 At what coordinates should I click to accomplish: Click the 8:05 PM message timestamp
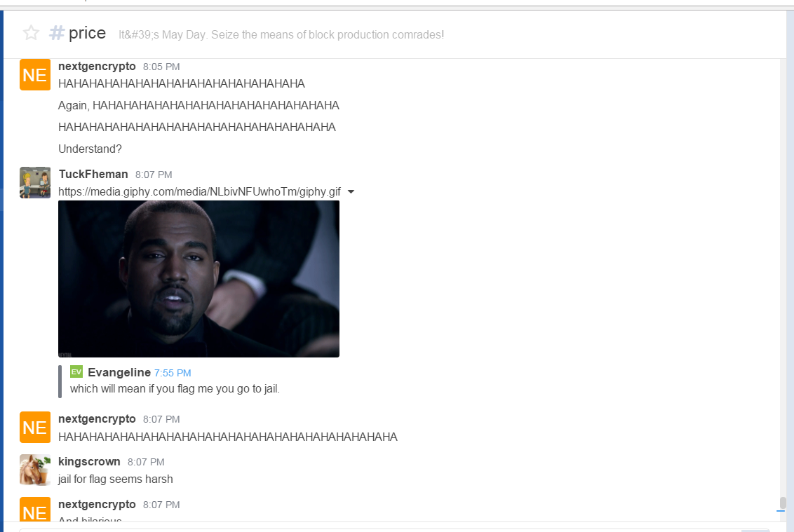tap(161, 67)
